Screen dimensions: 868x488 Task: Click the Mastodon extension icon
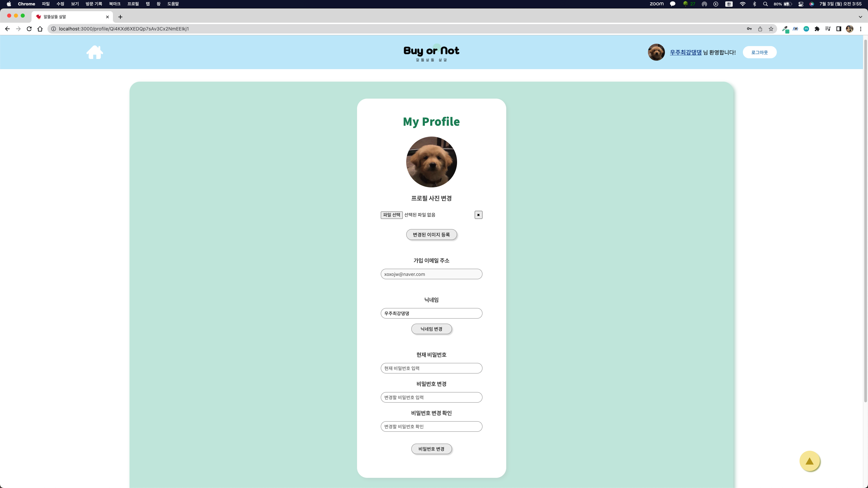click(806, 29)
